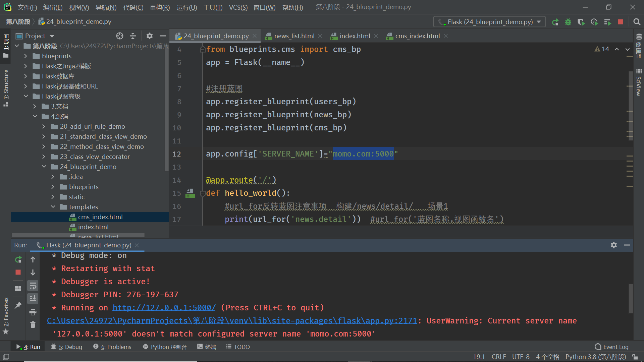
Task: Restore layout icon in Run panel
Action: (x=18, y=289)
